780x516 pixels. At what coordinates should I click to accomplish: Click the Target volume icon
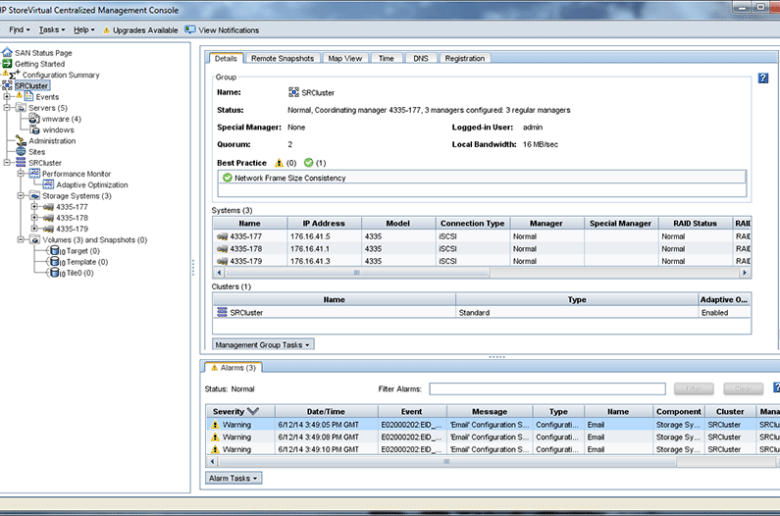pos(55,251)
